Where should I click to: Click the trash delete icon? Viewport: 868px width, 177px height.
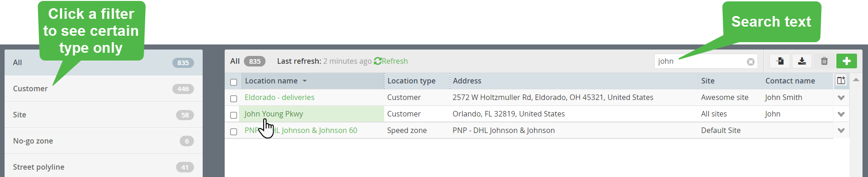[x=824, y=61]
